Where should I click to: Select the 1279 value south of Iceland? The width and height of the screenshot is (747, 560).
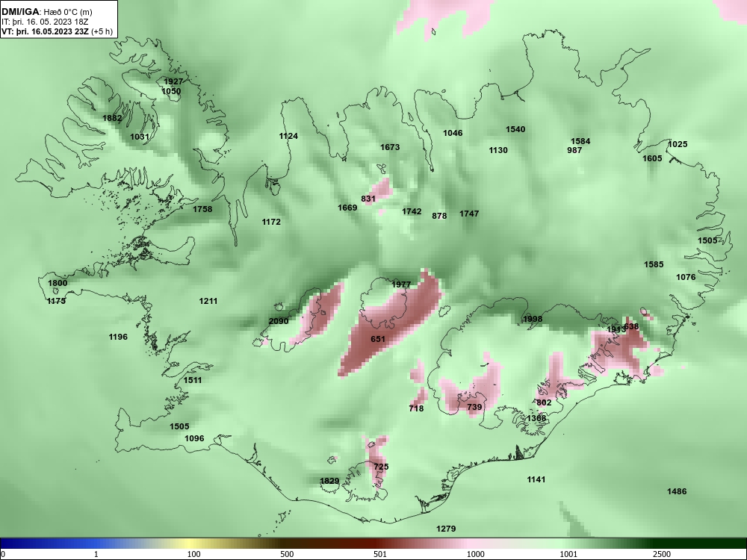[446, 529]
